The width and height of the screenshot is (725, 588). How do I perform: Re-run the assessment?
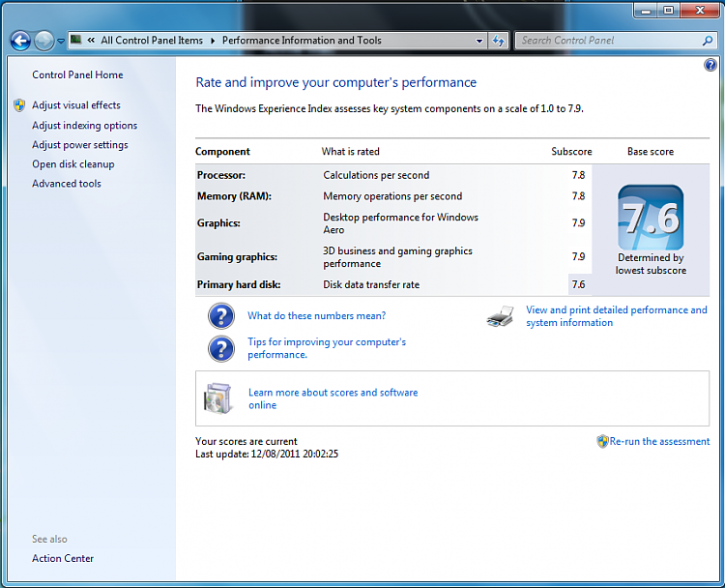pos(659,441)
